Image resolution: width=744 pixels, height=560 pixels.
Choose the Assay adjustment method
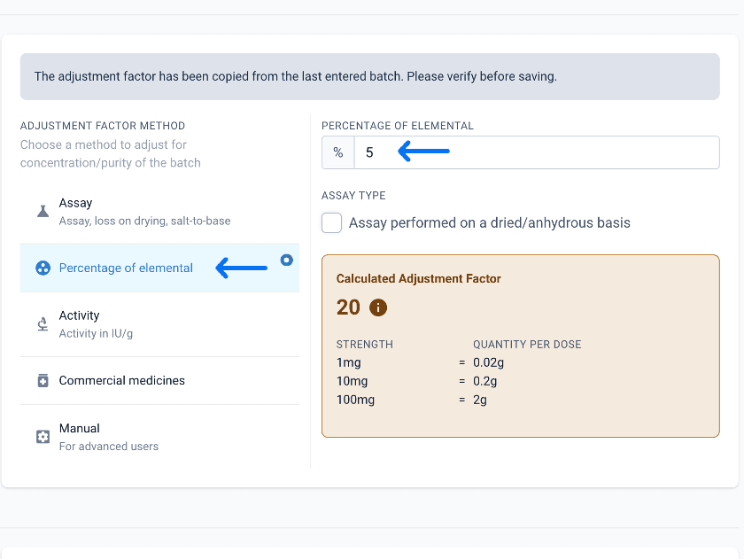tap(159, 212)
